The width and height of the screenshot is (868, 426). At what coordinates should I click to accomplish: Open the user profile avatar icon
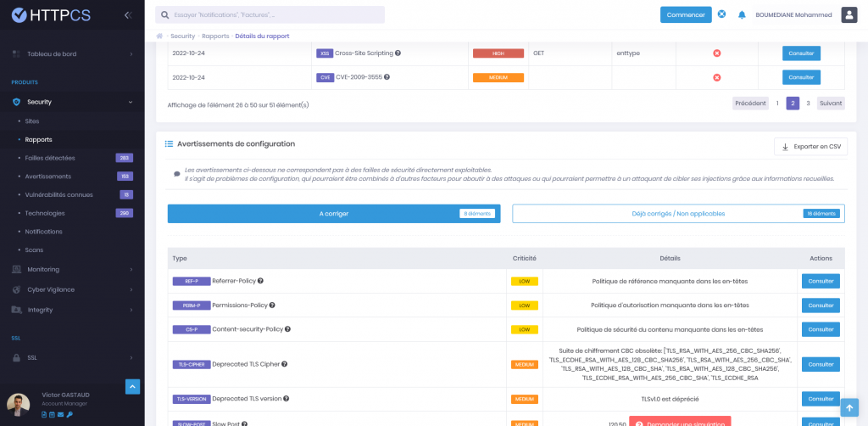[x=849, y=14]
